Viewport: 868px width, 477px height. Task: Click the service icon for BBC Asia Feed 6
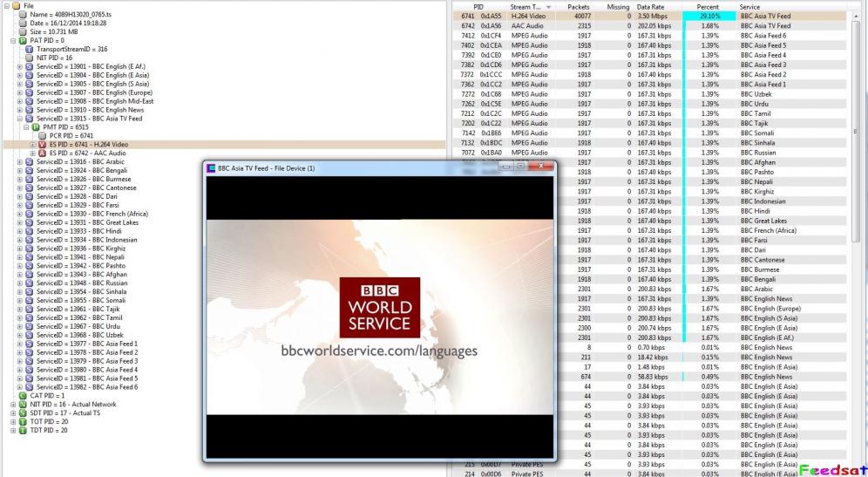(30, 387)
